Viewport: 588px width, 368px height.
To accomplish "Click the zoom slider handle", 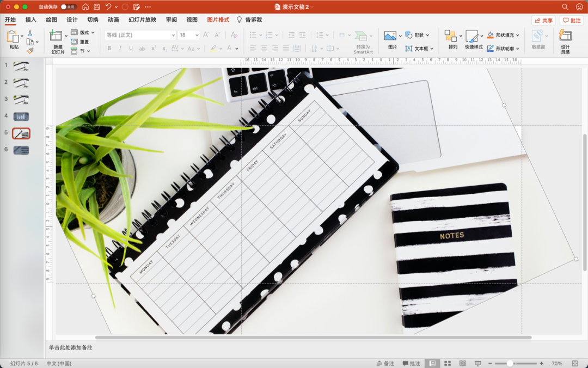I will click(x=510, y=363).
